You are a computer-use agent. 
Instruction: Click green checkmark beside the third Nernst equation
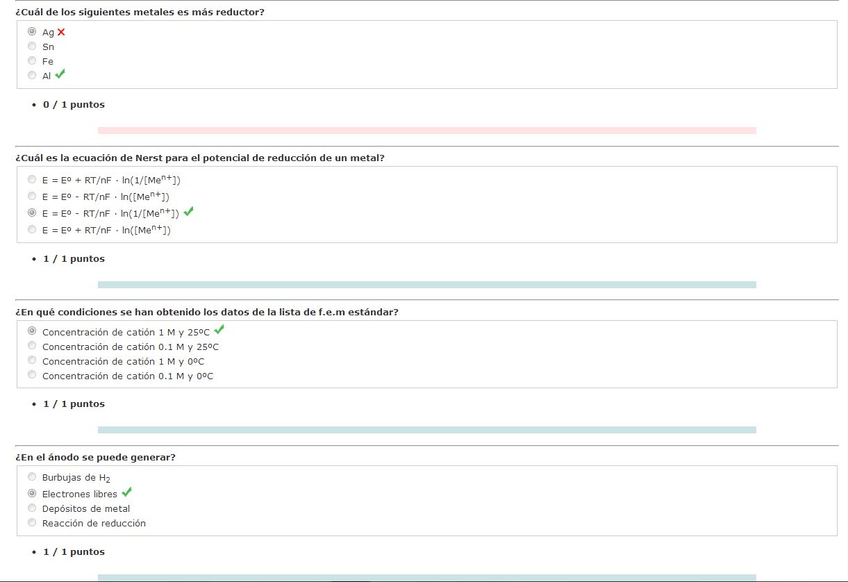click(189, 212)
